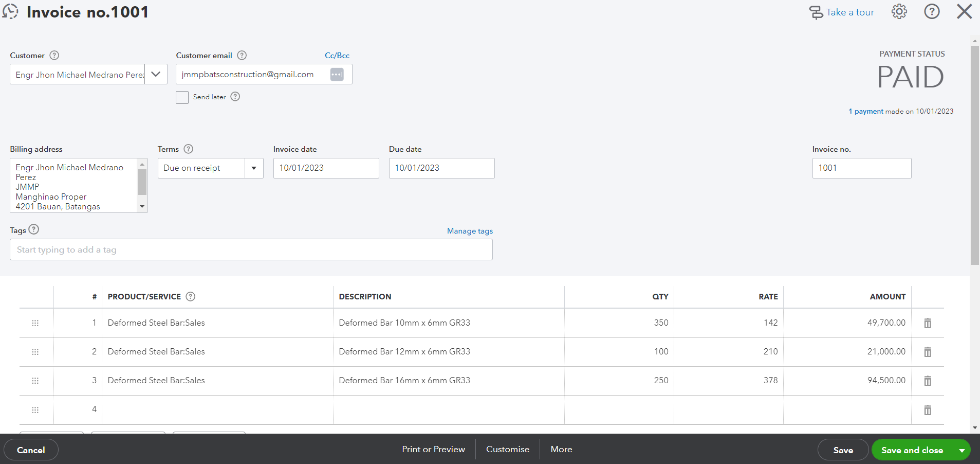
Task: Select Customise in the bottom bar
Action: coord(507,449)
